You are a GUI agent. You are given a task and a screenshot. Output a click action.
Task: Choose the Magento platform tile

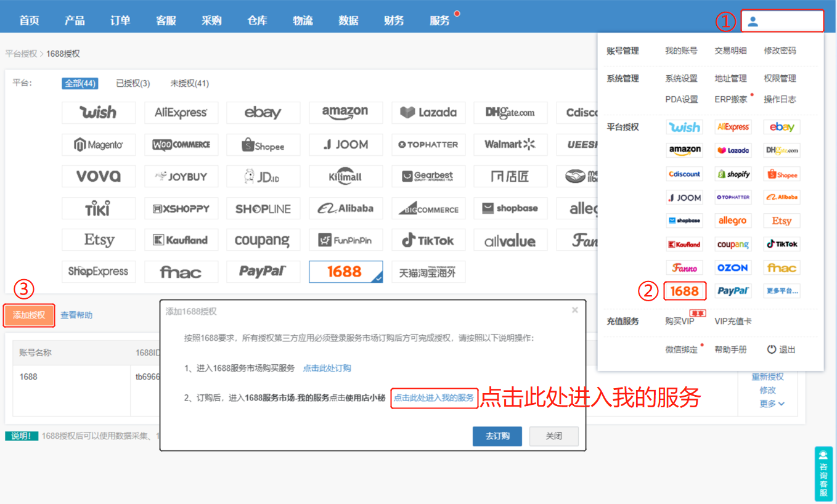(x=99, y=145)
